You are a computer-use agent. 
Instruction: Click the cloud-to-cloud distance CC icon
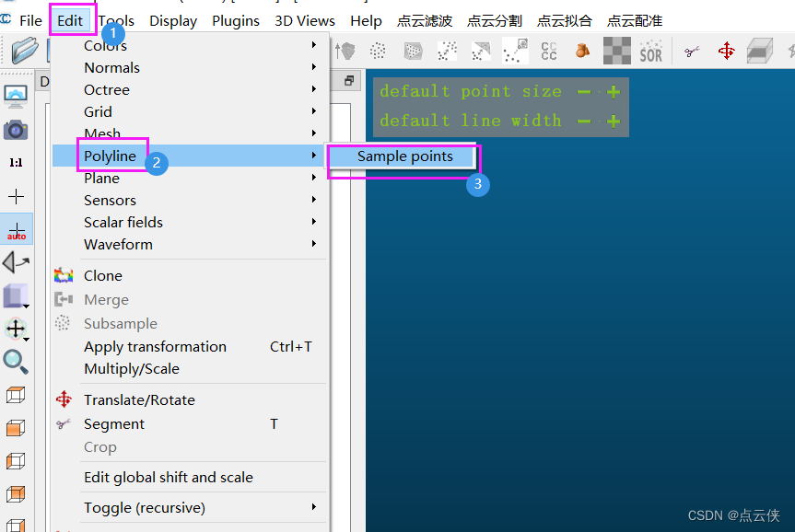(x=548, y=51)
